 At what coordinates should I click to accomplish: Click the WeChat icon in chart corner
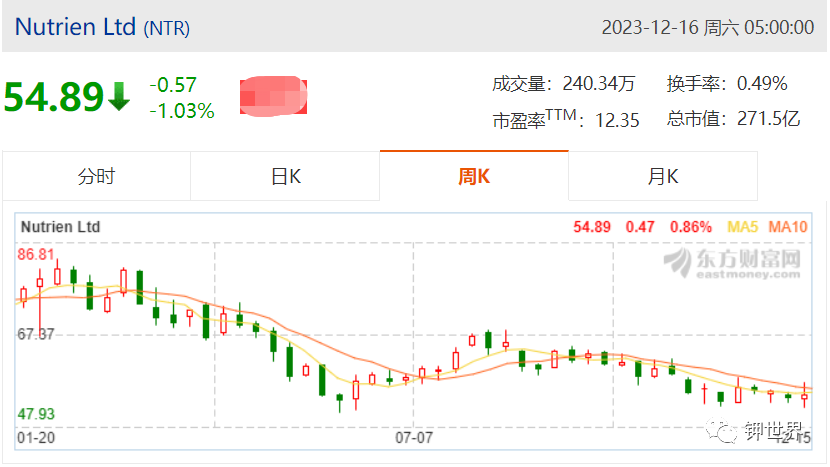720,430
